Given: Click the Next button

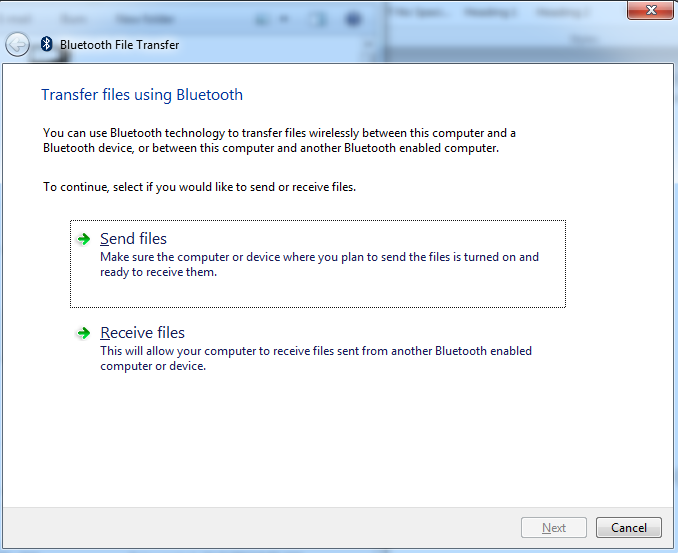Looking at the screenshot, I should click(x=554, y=527).
